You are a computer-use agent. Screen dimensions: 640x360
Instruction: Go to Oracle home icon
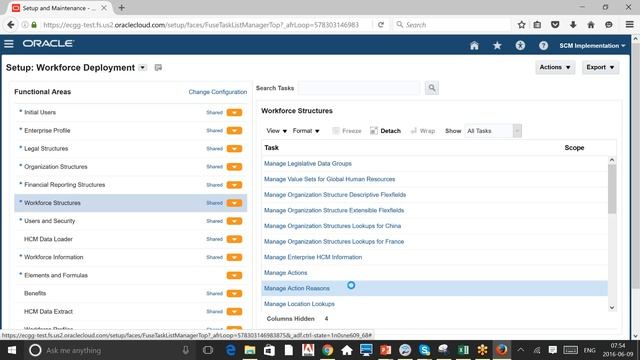(474, 46)
